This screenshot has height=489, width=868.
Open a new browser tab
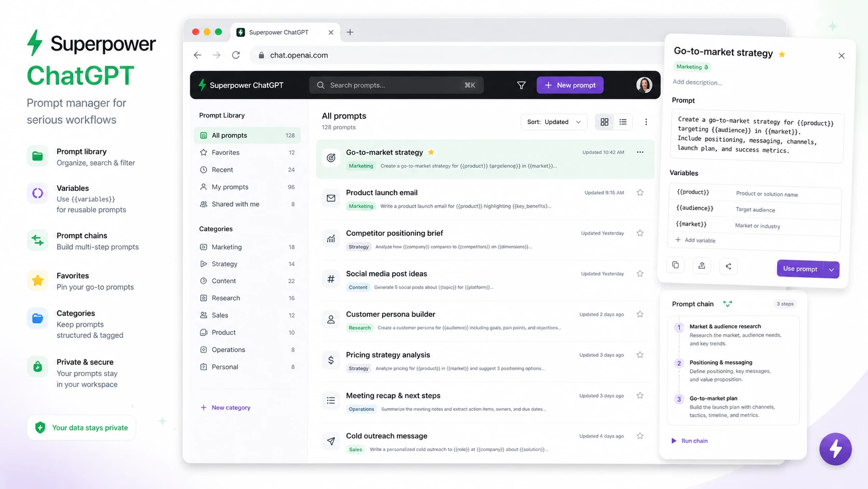[x=350, y=32]
